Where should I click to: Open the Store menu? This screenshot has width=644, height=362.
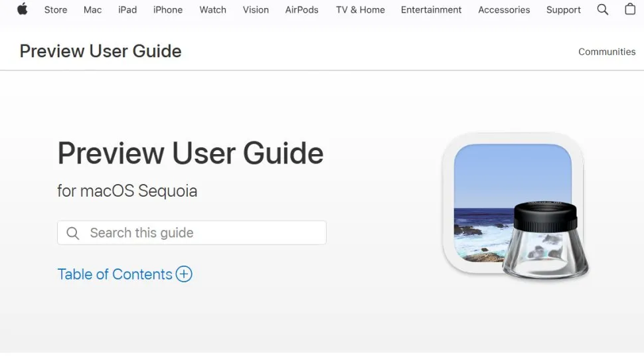click(x=56, y=10)
